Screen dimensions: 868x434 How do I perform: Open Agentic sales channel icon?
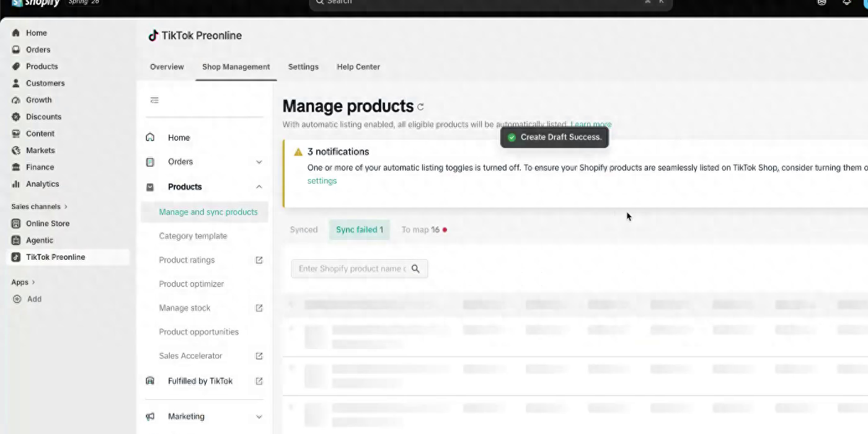(x=16, y=240)
